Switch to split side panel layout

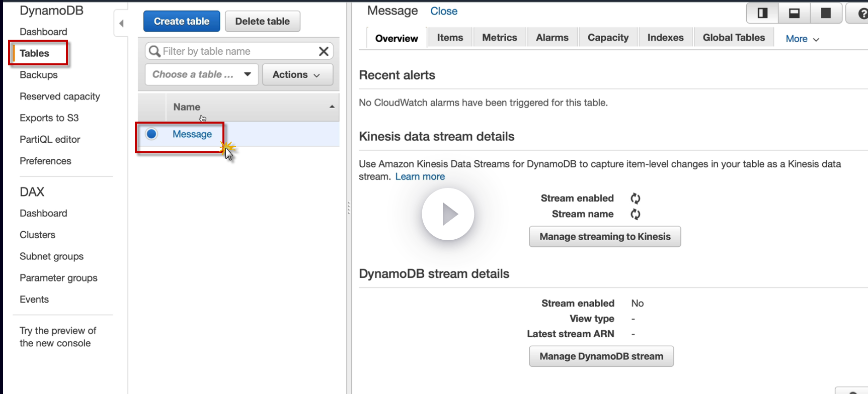[x=762, y=13]
